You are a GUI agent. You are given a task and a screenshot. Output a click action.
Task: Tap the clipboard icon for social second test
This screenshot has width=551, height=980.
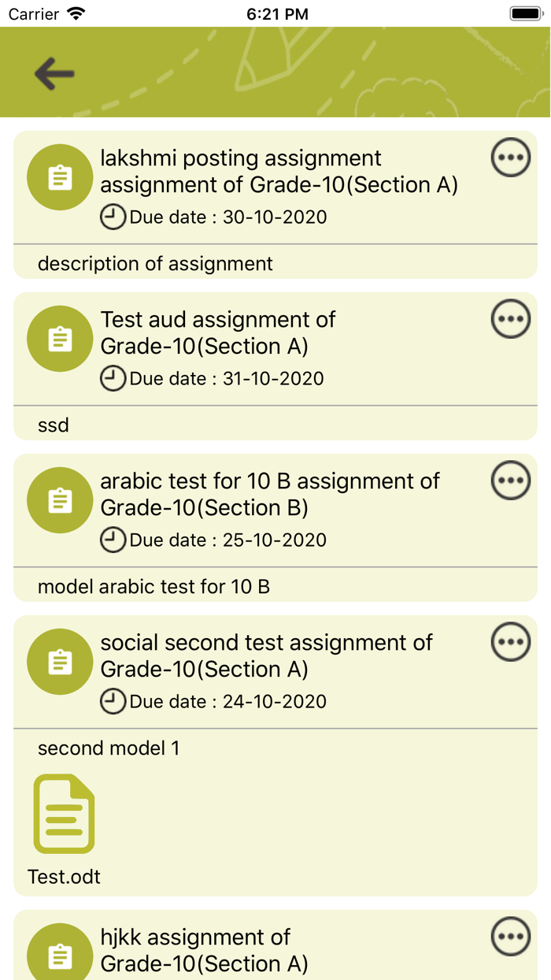(x=60, y=662)
